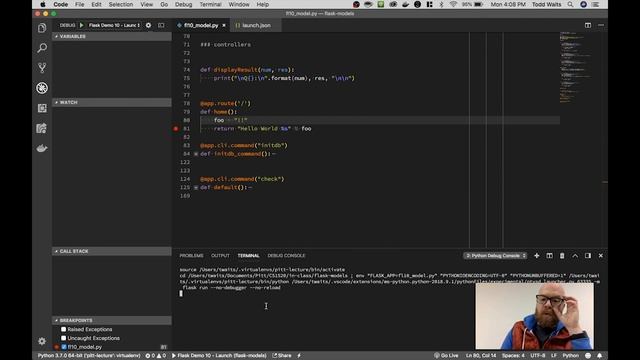Screen dimensions: 640x360
Task: Switch to the PROBLEMS panel tab
Action: coord(191,256)
